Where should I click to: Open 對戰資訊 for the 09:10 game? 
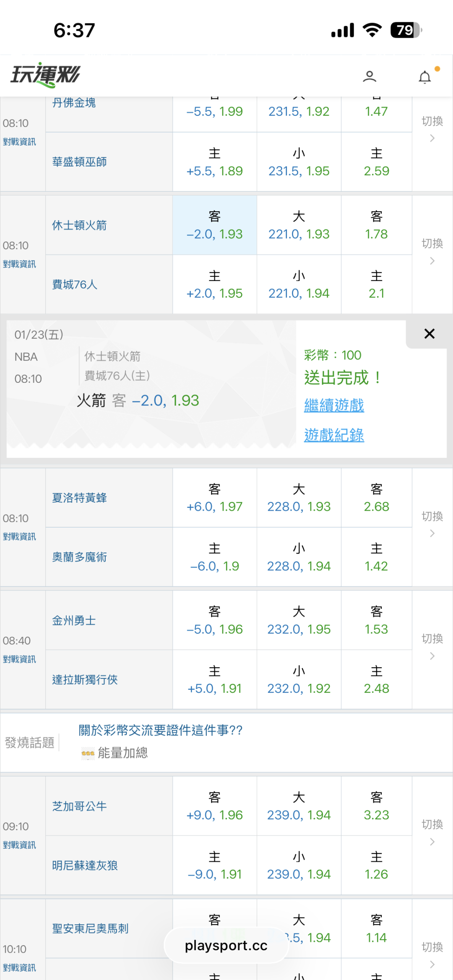19,845
